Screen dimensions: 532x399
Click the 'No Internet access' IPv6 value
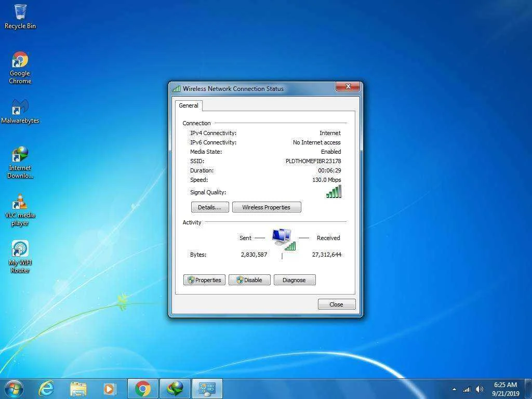click(x=316, y=142)
